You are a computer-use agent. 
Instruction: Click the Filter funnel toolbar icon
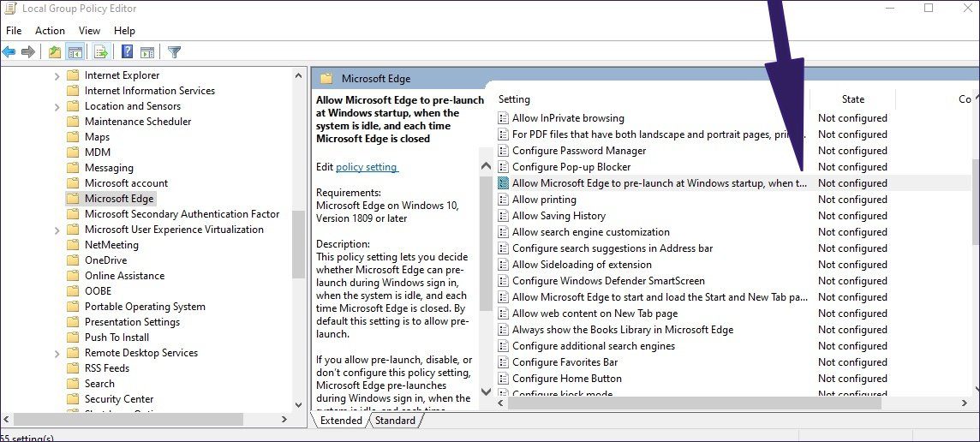175,52
